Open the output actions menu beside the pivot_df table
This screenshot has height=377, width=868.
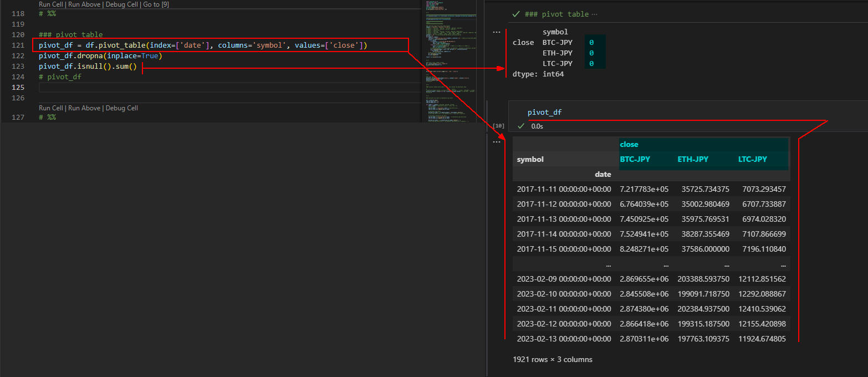tap(497, 142)
